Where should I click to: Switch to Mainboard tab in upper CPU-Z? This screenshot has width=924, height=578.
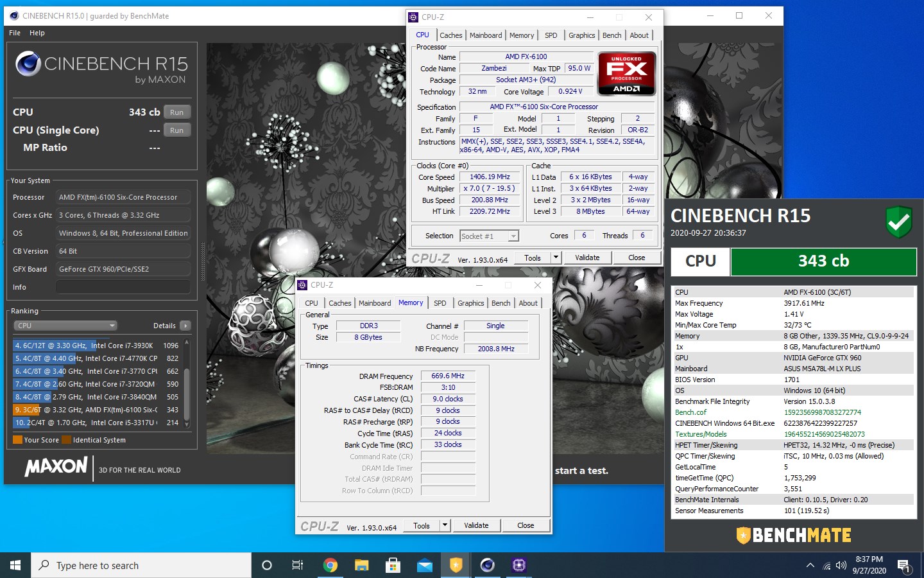(486, 35)
